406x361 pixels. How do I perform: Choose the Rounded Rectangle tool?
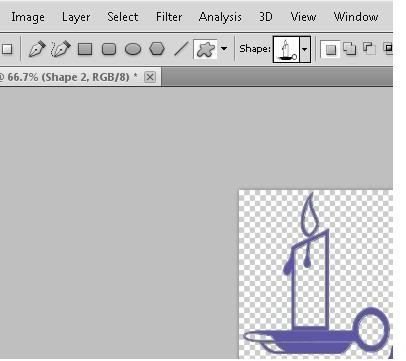click(x=109, y=49)
